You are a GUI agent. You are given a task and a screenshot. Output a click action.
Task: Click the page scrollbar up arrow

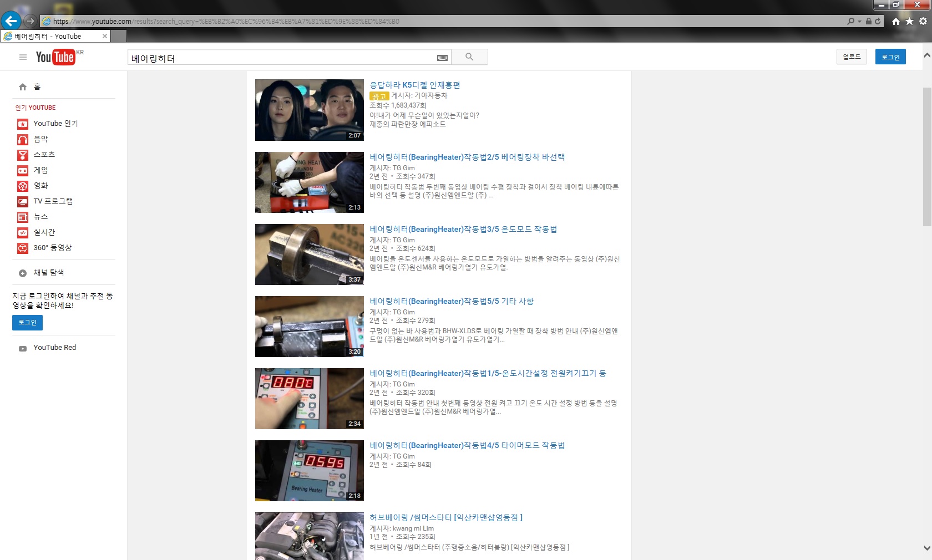[x=927, y=55]
